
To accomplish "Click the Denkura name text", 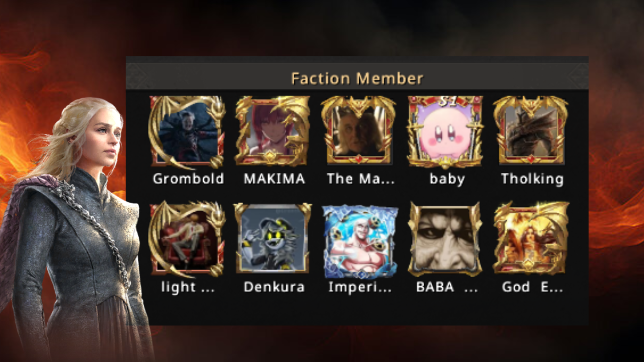I will 274,287.
